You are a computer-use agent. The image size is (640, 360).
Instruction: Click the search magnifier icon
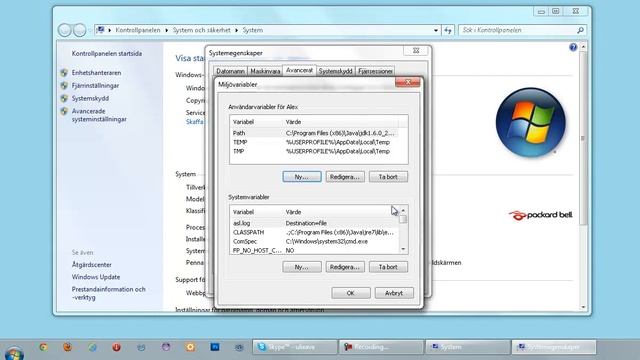pos(580,30)
